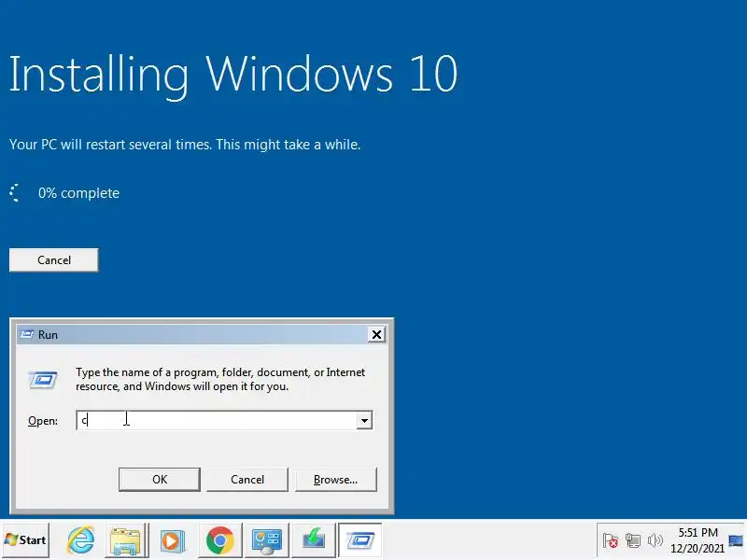Select the Run dialog taskbar button

(360, 540)
